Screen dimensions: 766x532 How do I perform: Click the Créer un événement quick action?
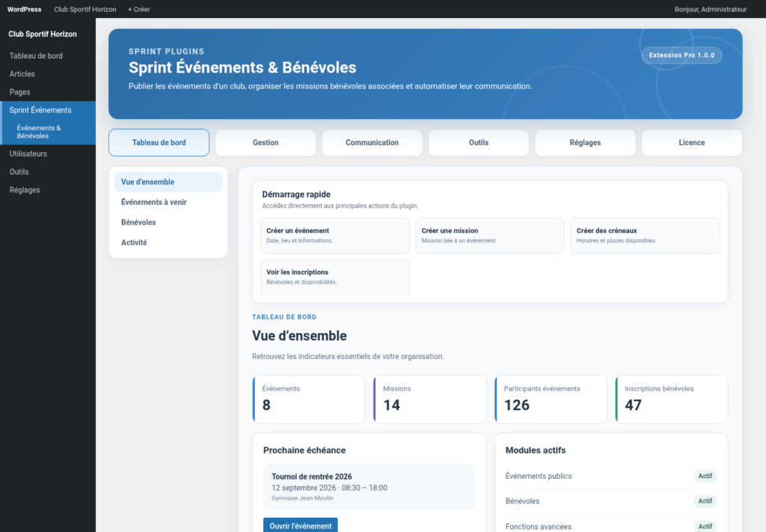(334, 236)
